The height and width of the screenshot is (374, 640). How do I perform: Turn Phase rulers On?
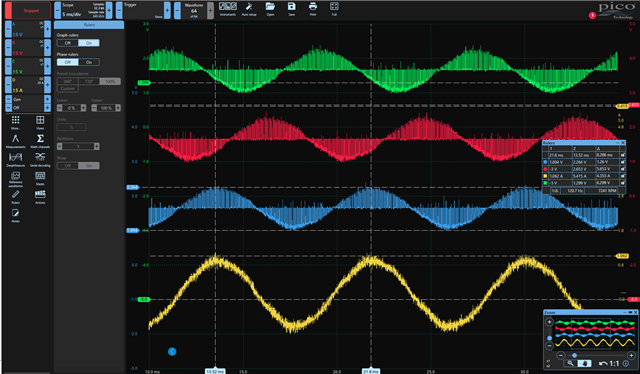89,62
